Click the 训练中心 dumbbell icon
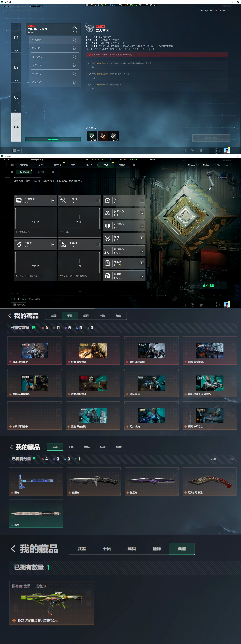Image resolution: width=241 pixels, height=644 pixels. pyautogui.click(x=107, y=226)
